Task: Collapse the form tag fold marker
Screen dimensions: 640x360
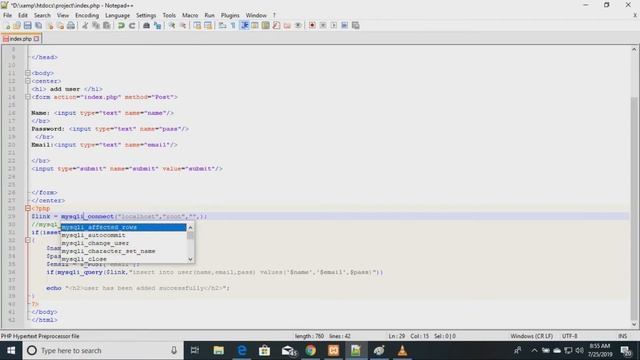Action: click(28, 97)
